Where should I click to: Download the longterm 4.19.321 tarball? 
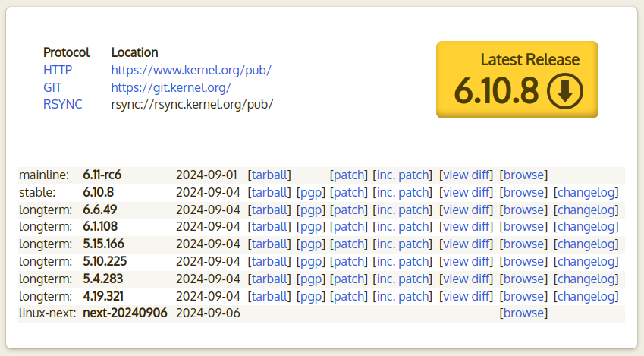pyautogui.click(x=269, y=296)
